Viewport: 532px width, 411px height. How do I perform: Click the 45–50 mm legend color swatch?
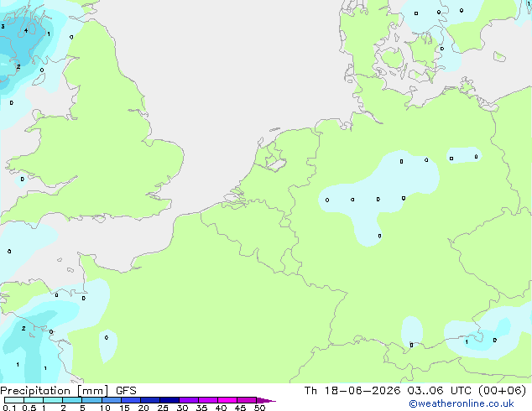click(x=247, y=400)
